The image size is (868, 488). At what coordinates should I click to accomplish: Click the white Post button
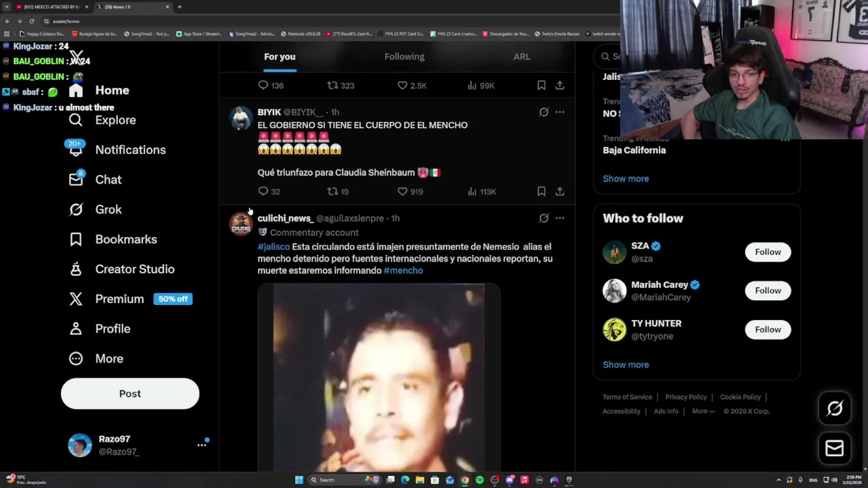pos(130,394)
